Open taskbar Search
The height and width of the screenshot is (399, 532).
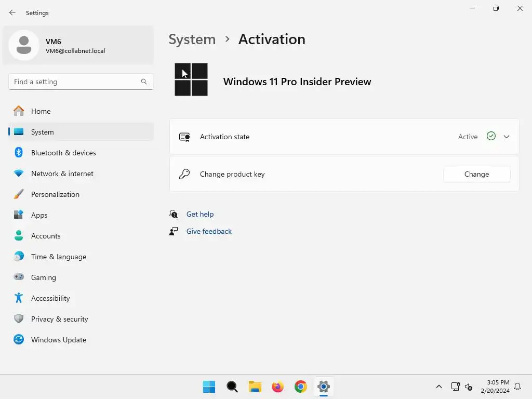click(x=232, y=387)
